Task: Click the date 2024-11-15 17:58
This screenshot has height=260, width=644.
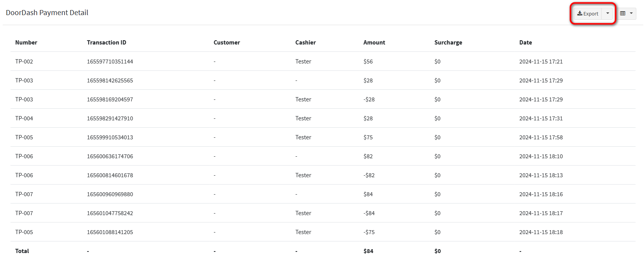Action: [x=541, y=137]
